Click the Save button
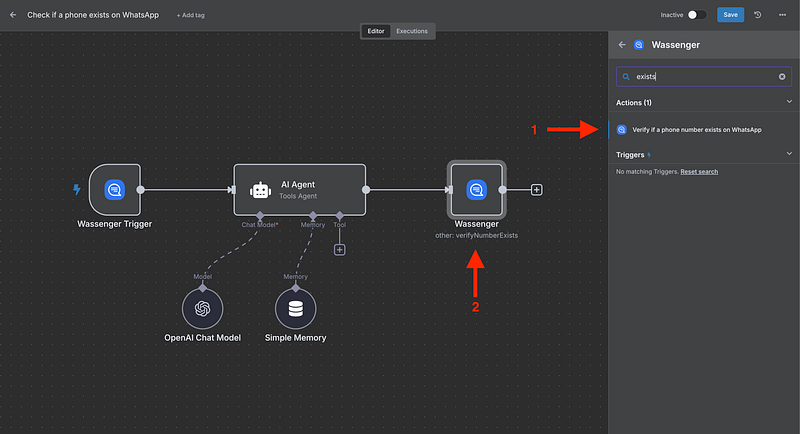 [x=730, y=15]
